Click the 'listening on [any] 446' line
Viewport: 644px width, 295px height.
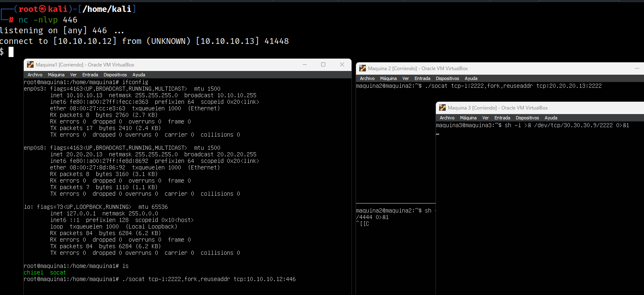click(62, 30)
